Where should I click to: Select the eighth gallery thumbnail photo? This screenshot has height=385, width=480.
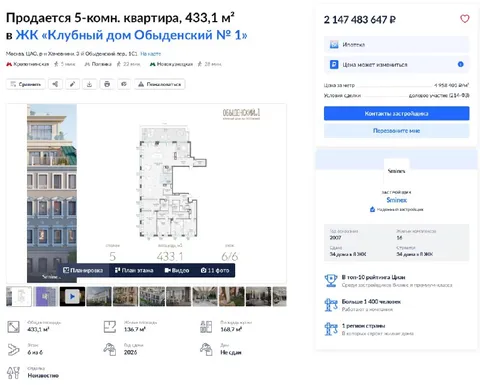point(205,296)
